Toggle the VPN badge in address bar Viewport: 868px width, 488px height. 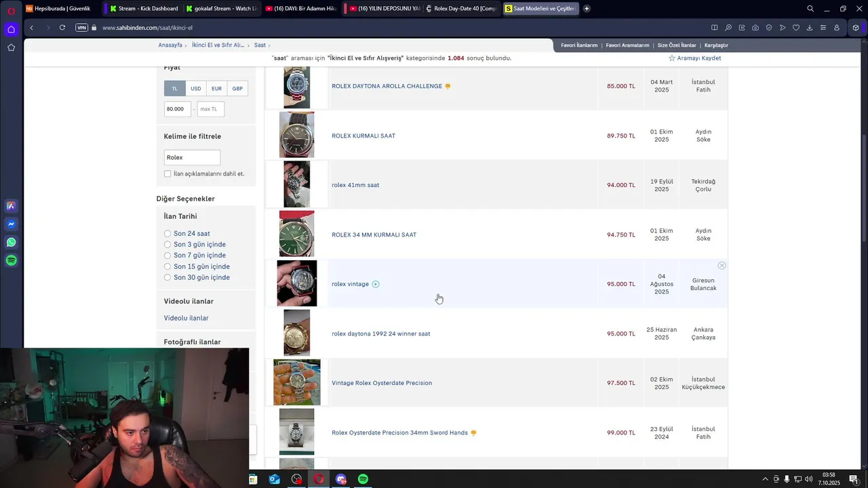(81, 28)
